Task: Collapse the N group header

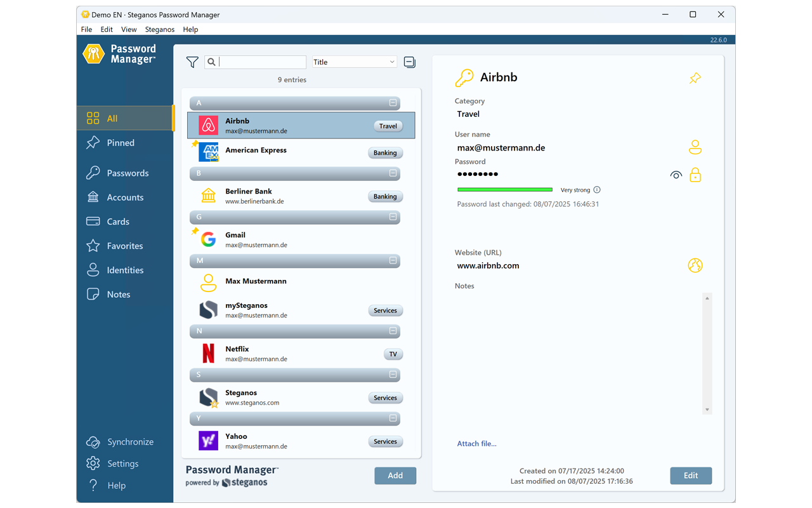Action: click(x=393, y=331)
